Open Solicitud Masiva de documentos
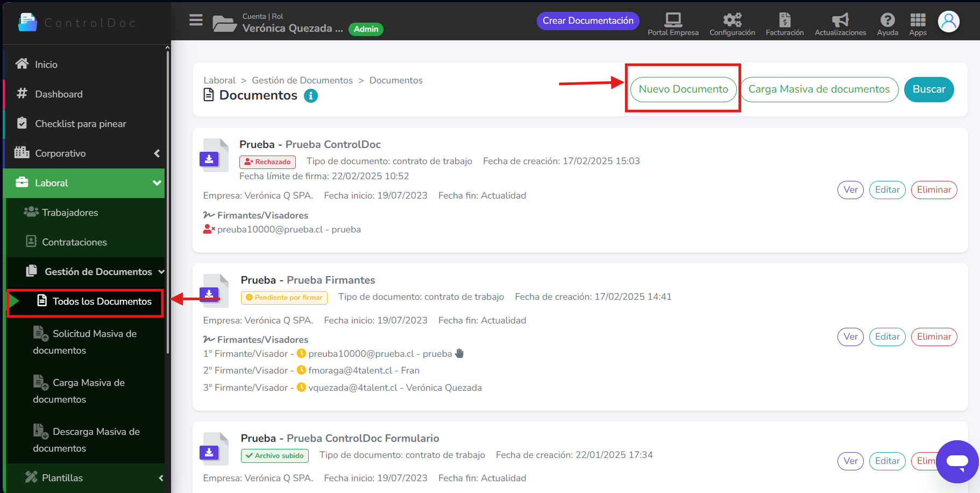Screen dimensions: 980x493 click(85, 342)
